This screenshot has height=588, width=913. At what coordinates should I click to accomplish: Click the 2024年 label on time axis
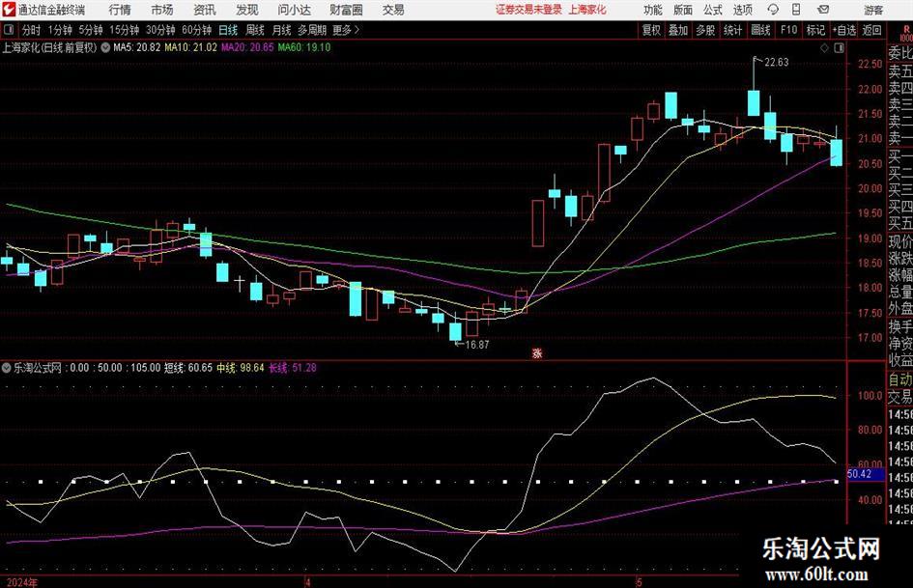pyautogui.click(x=22, y=582)
